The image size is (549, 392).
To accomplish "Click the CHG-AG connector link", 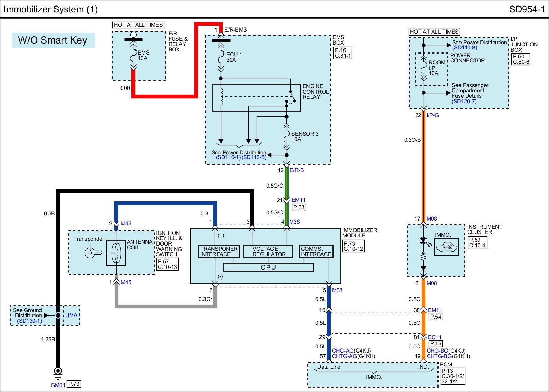I will point(342,351).
